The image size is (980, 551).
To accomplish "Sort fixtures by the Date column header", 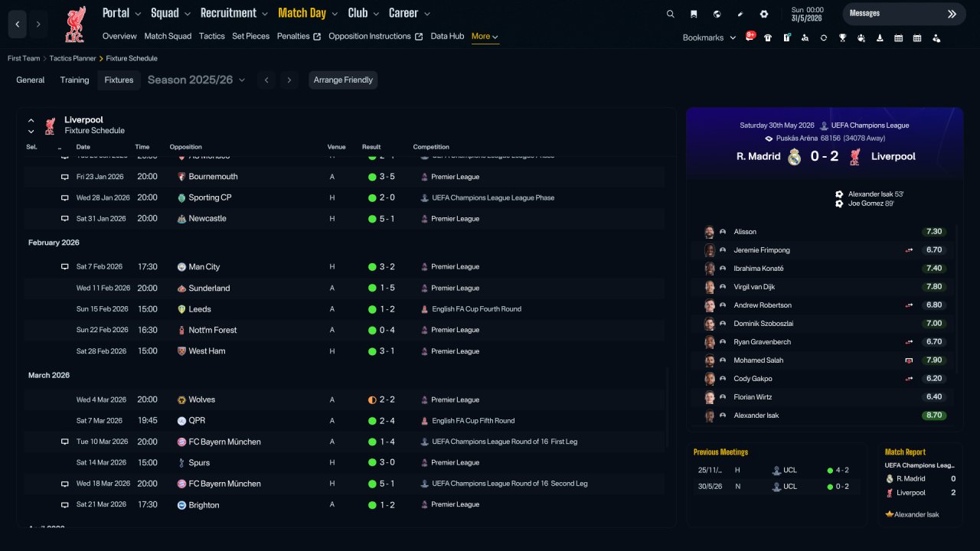I will 83,147.
